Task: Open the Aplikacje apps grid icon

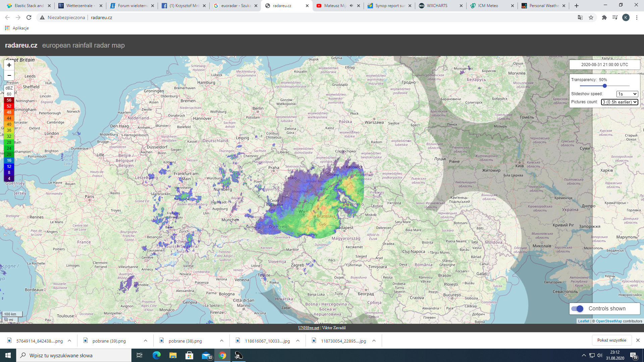Action: click(7, 28)
